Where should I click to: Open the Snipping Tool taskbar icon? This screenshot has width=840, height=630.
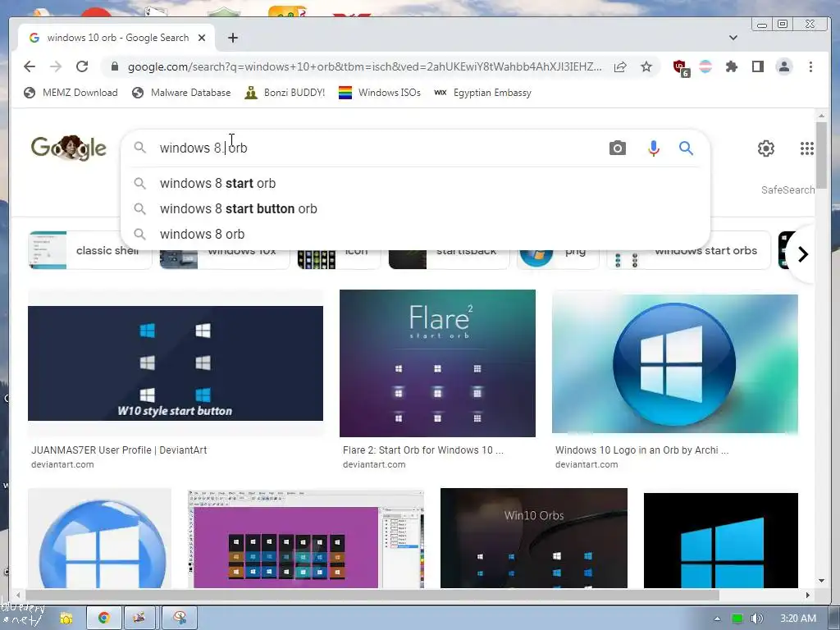pos(180,619)
